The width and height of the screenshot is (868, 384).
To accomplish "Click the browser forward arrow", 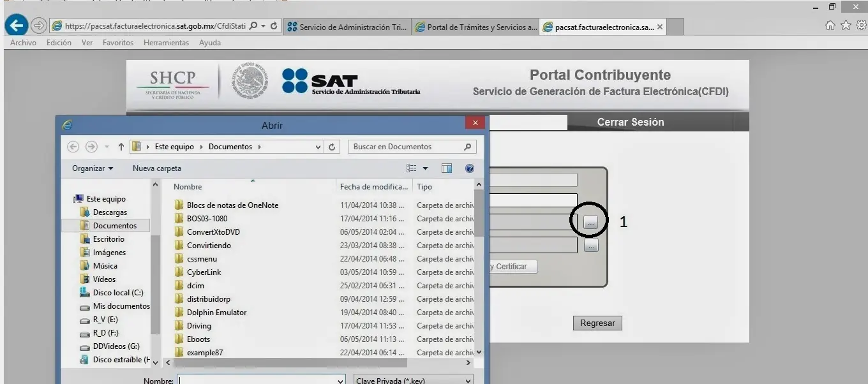I will click(x=38, y=26).
